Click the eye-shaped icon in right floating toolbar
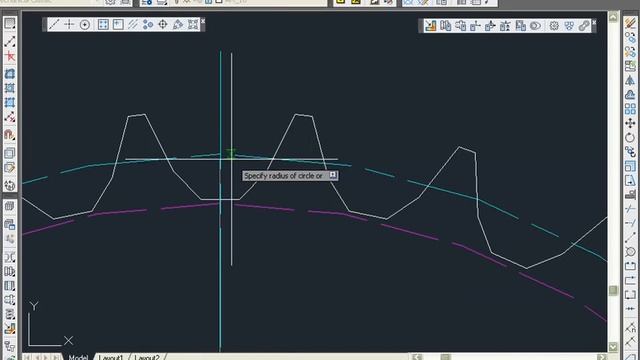Viewport: 640px width, 360px height. (536, 26)
